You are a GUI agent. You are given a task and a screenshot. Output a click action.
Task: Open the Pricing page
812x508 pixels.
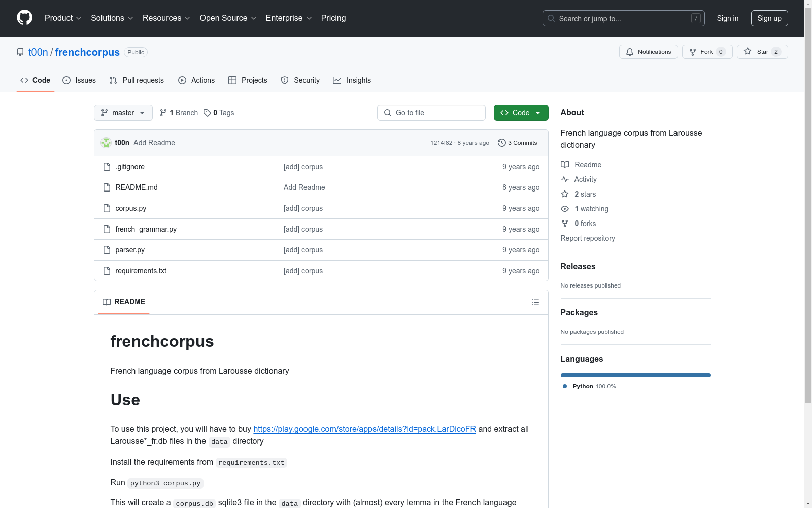tap(333, 18)
